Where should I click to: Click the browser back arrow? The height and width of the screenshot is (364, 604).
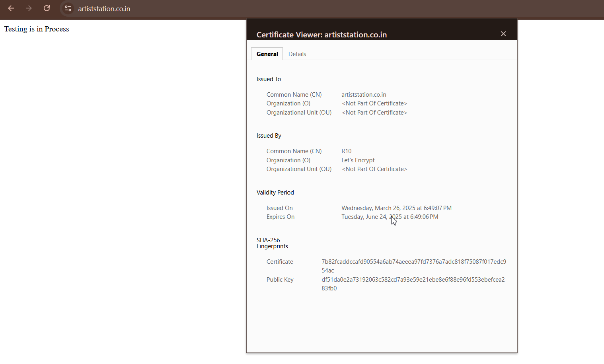(x=11, y=8)
